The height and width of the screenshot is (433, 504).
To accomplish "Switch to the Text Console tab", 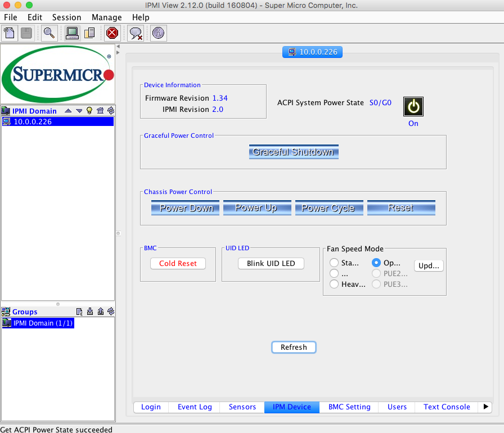I will tap(447, 407).
